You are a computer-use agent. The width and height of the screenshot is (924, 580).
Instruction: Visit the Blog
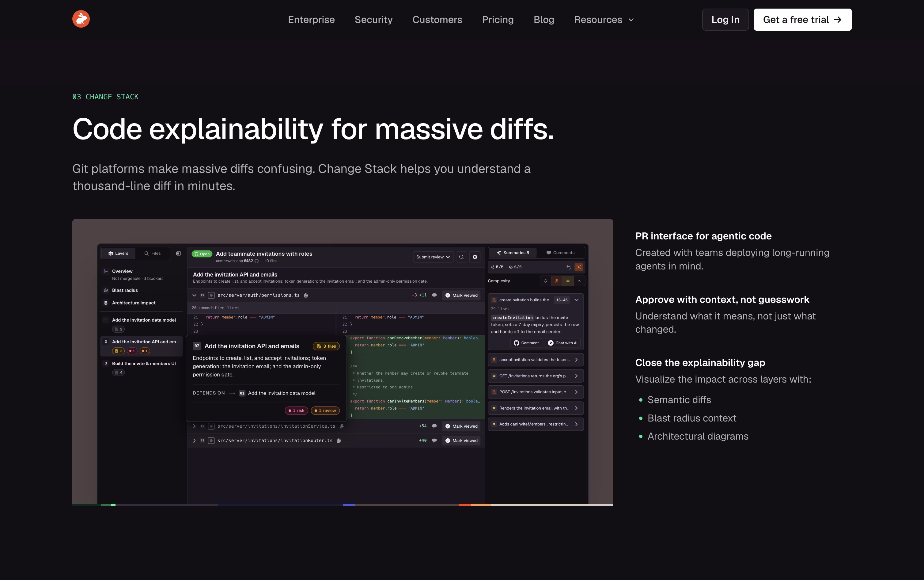[543, 20]
